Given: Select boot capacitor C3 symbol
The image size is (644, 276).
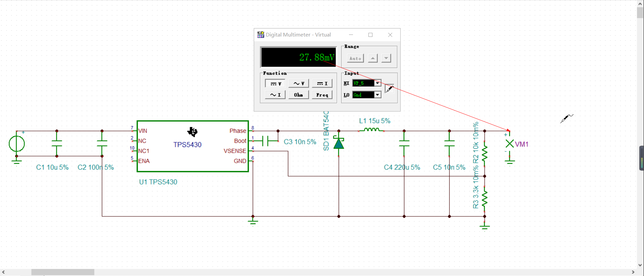Looking at the screenshot, I should click(x=266, y=141).
